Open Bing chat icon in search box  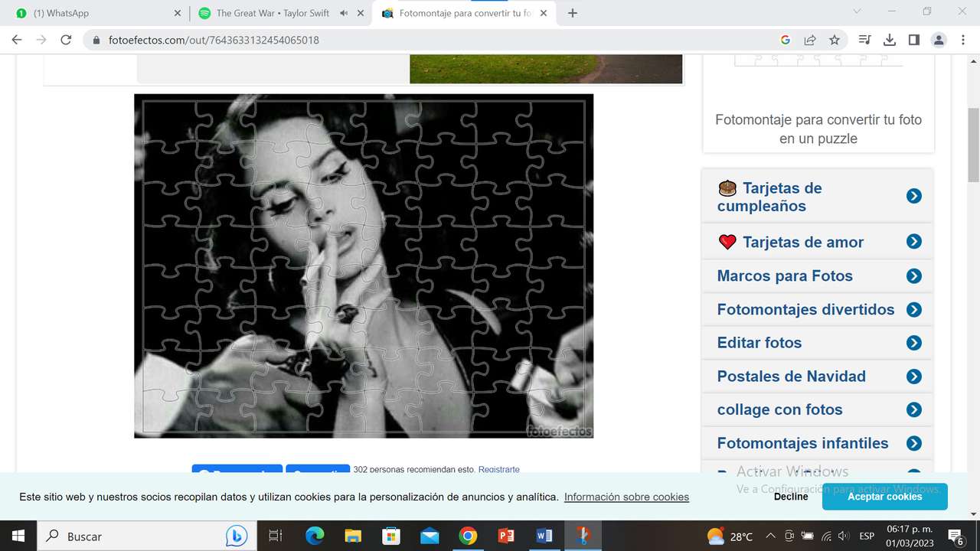(x=237, y=536)
